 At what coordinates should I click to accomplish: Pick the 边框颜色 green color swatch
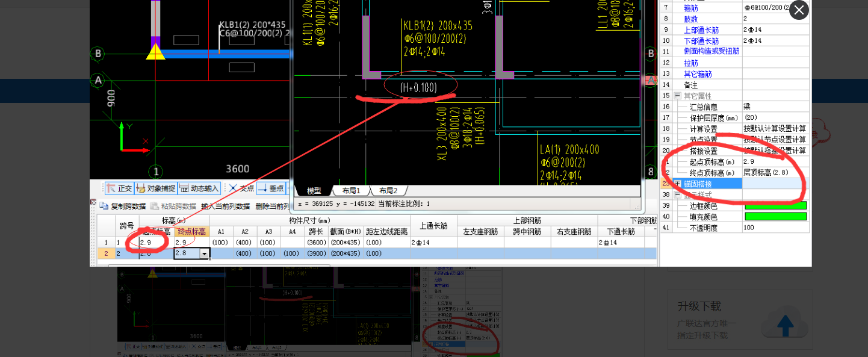tap(775, 205)
